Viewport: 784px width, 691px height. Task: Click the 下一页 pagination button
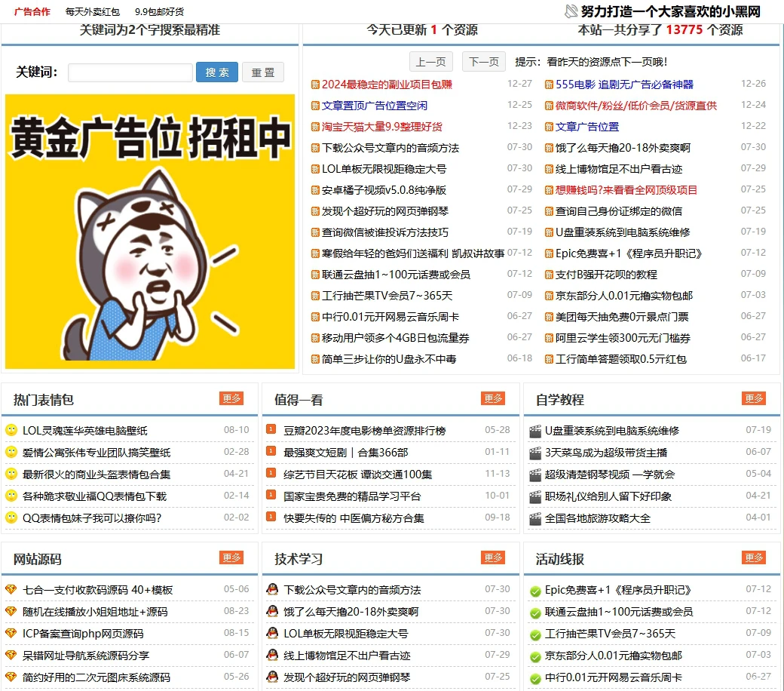coord(483,61)
